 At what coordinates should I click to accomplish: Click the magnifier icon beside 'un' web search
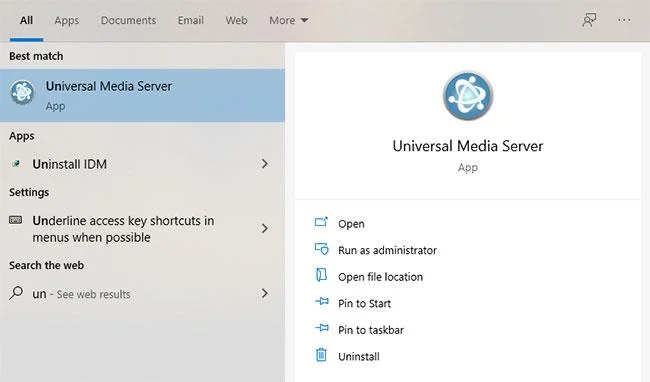(16, 293)
